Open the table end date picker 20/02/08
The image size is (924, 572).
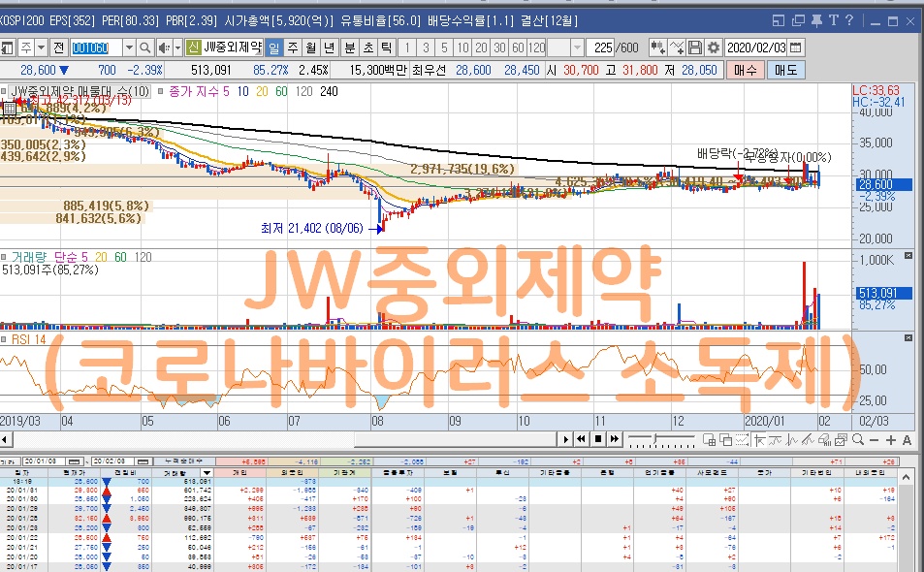pyautogui.click(x=143, y=461)
